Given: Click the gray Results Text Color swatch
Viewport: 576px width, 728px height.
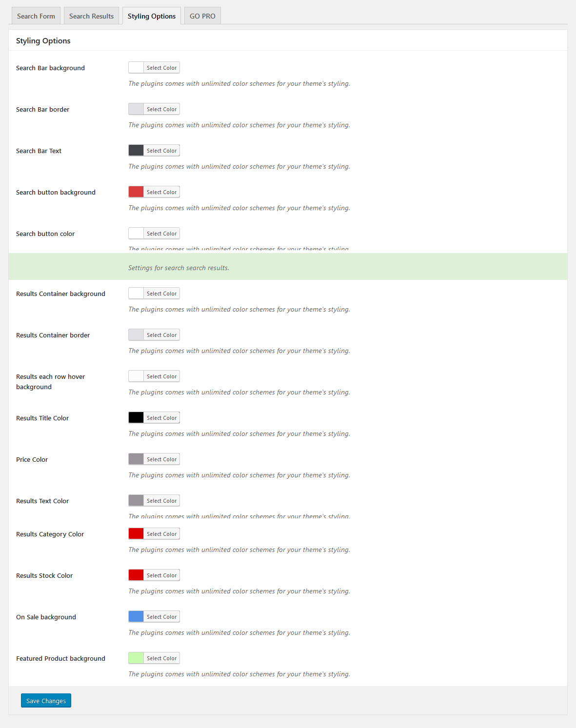Looking at the screenshot, I should pyautogui.click(x=136, y=501).
